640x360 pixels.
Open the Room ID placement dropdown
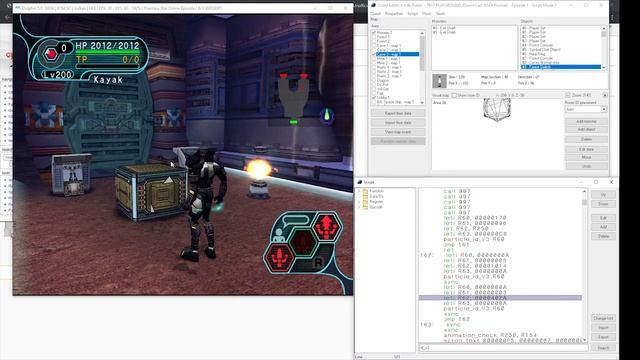pyautogui.click(x=603, y=109)
